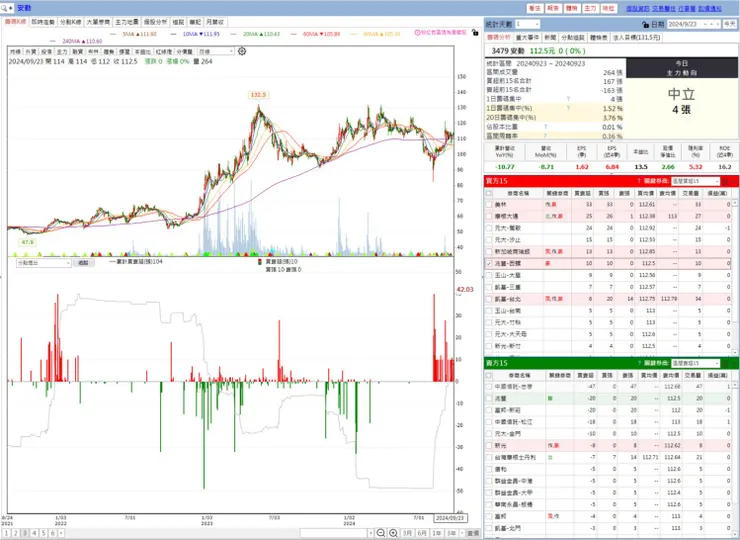The width and height of the screenshot is (740, 540).
Task: Open the 新聞 tab in right panel
Action: tap(550, 37)
